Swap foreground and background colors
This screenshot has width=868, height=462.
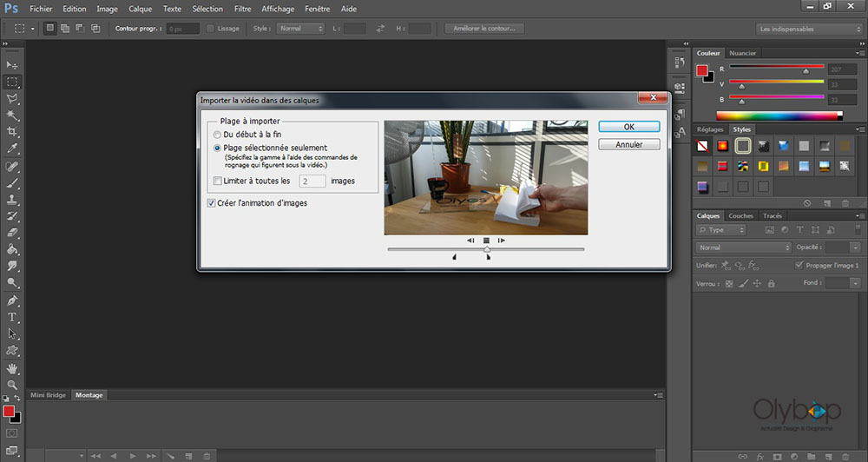point(17,398)
